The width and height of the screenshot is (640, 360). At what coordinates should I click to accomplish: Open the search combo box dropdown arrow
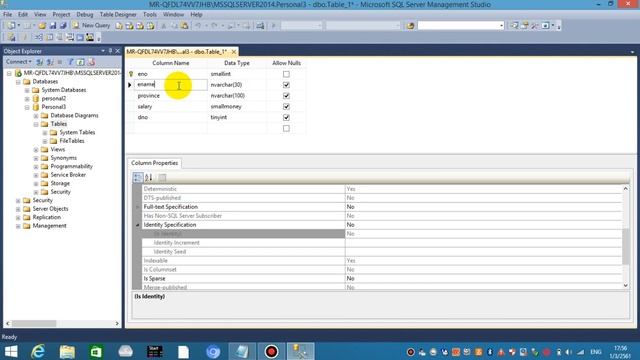point(501,26)
